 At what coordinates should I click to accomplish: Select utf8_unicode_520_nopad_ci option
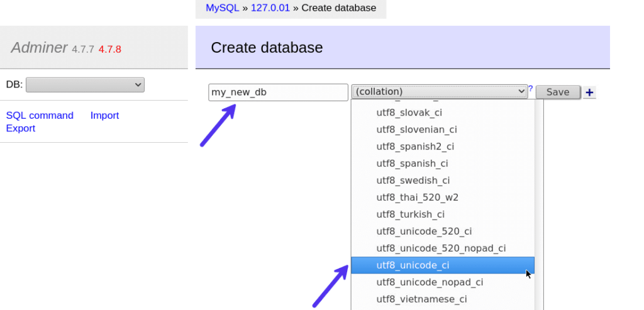[441, 248]
